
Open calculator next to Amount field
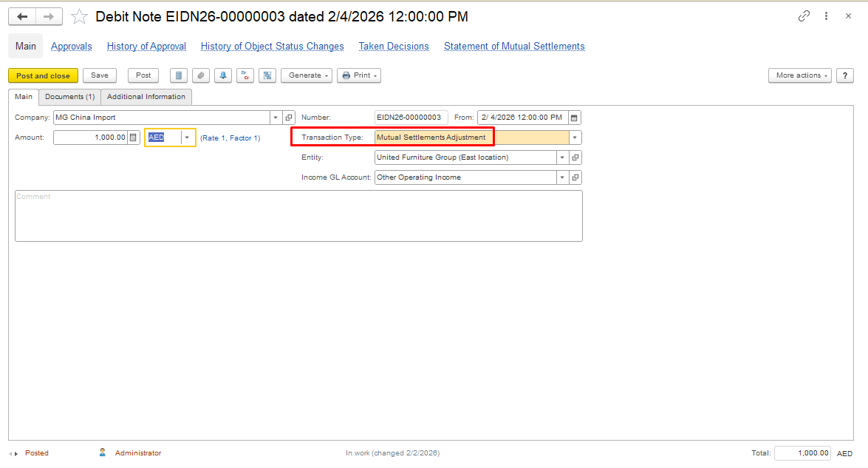[133, 138]
